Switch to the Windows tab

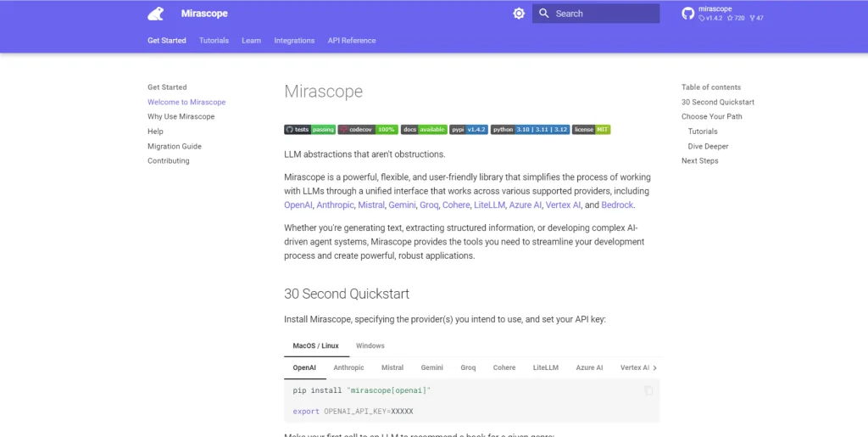[x=370, y=345]
